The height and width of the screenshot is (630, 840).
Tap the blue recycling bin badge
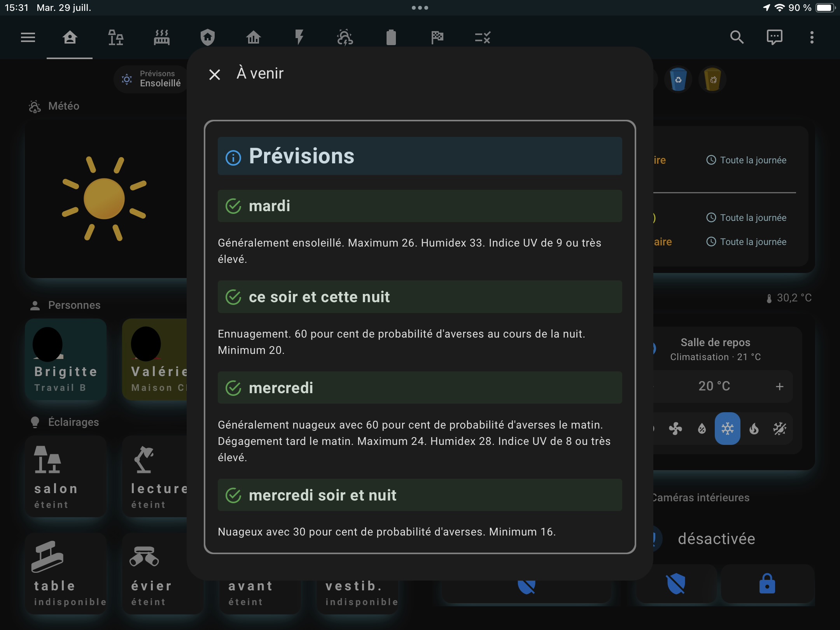click(678, 80)
